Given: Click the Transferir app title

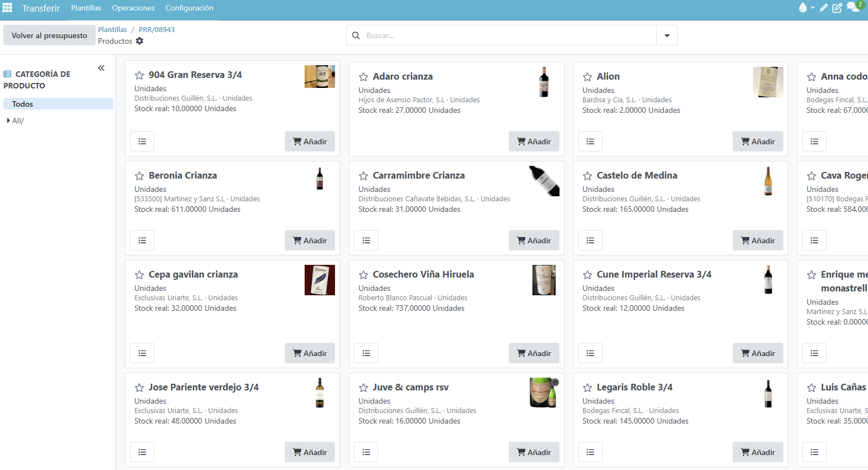Looking at the screenshot, I should click(41, 8).
